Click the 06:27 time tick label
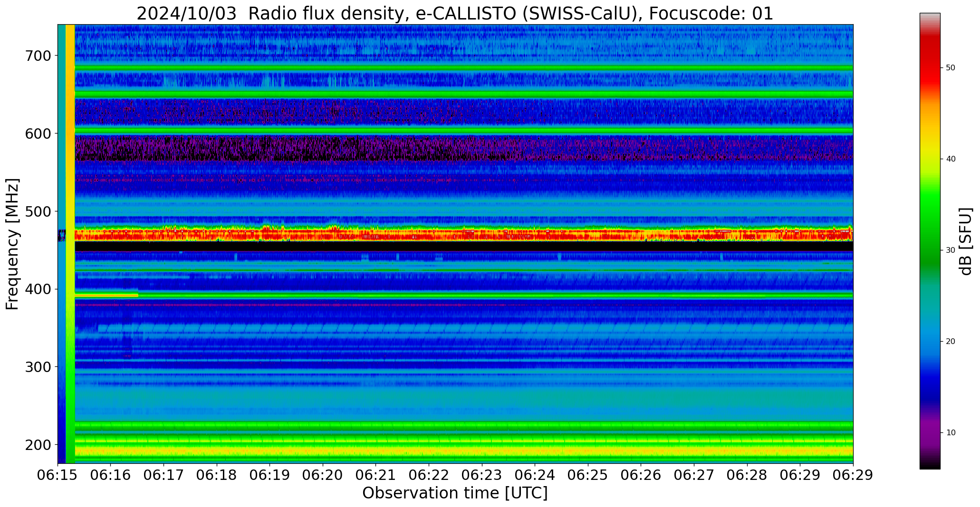This screenshot has height=507, width=980. click(x=694, y=475)
